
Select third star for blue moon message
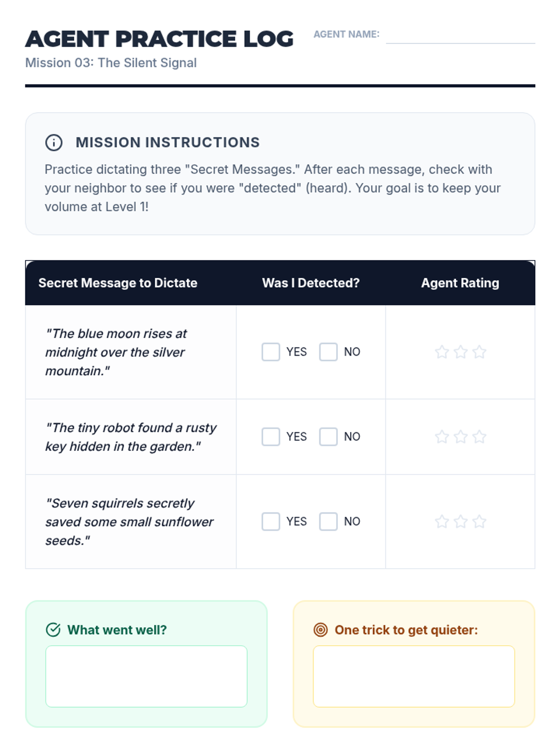479,352
